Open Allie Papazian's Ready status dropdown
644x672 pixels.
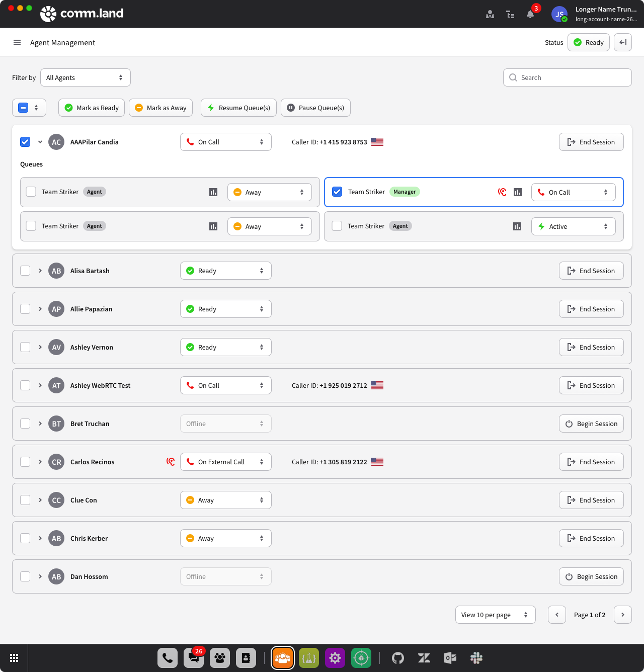[226, 309]
